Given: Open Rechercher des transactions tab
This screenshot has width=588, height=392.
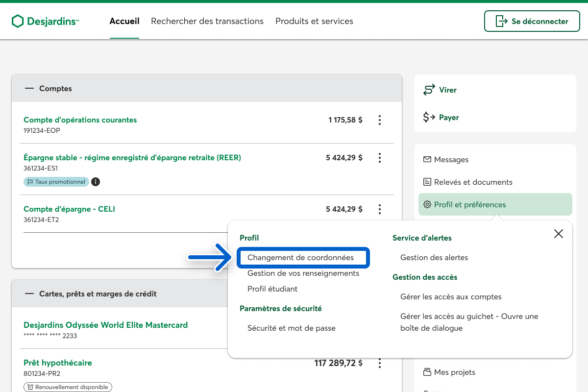Looking at the screenshot, I should tap(207, 21).
